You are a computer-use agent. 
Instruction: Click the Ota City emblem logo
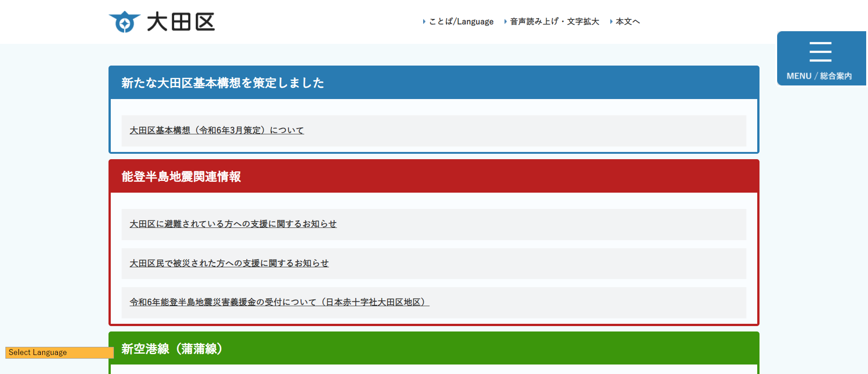pyautogui.click(x=124, y=22)
